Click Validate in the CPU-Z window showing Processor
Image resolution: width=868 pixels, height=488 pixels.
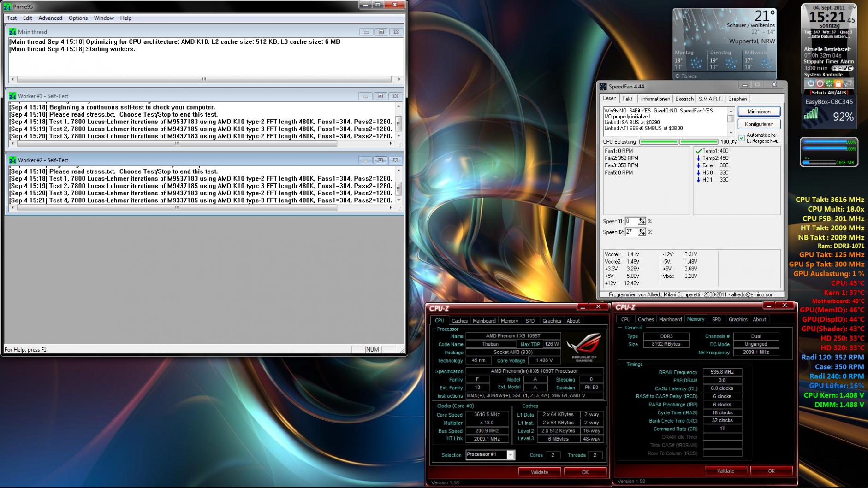pos(539,472)
